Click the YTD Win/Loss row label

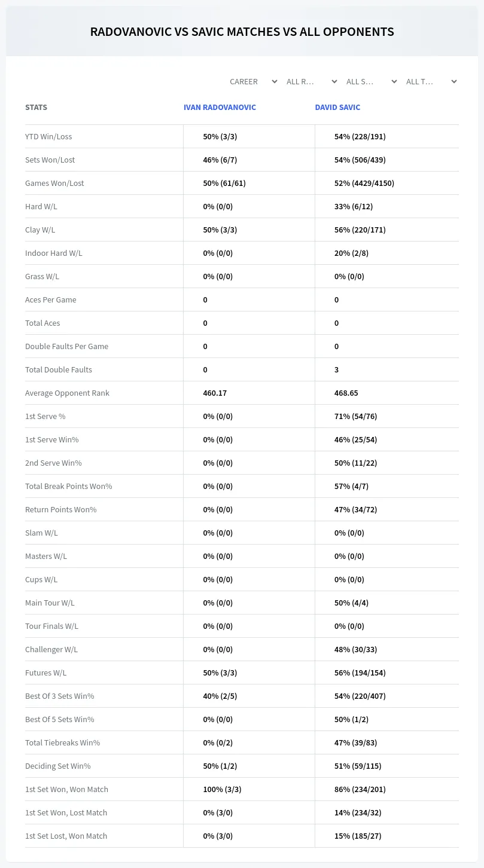point(48,137)
